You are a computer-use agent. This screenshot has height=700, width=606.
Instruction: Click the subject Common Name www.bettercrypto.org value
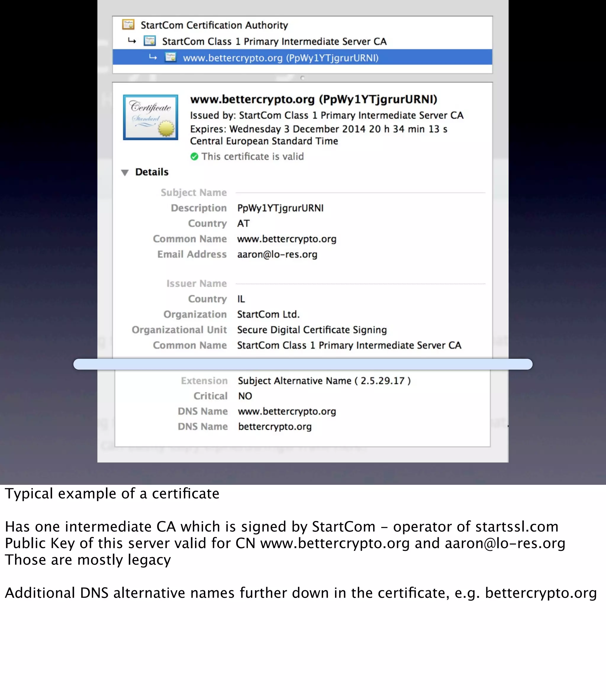pos(287,239)
